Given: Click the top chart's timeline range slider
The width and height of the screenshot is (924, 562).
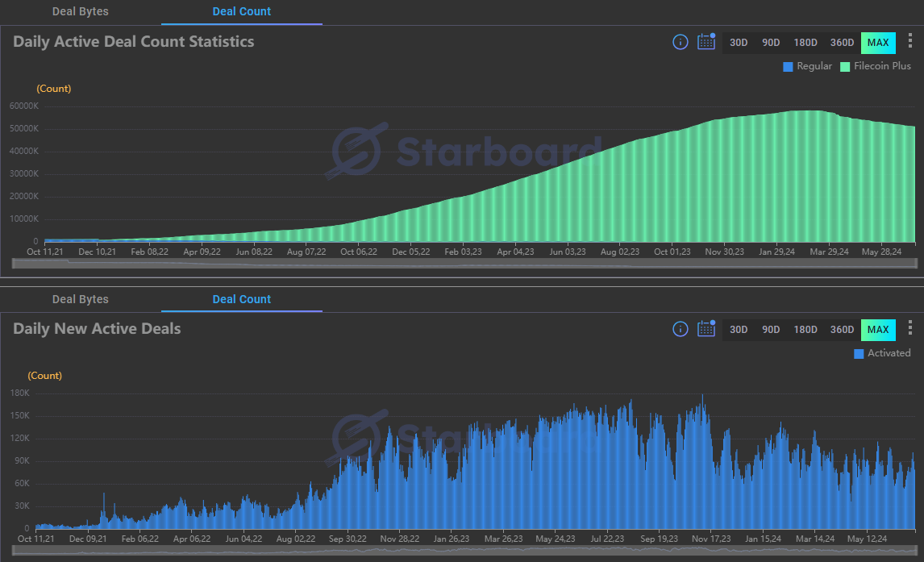Looking at the screenshot, I should [464, 264].
